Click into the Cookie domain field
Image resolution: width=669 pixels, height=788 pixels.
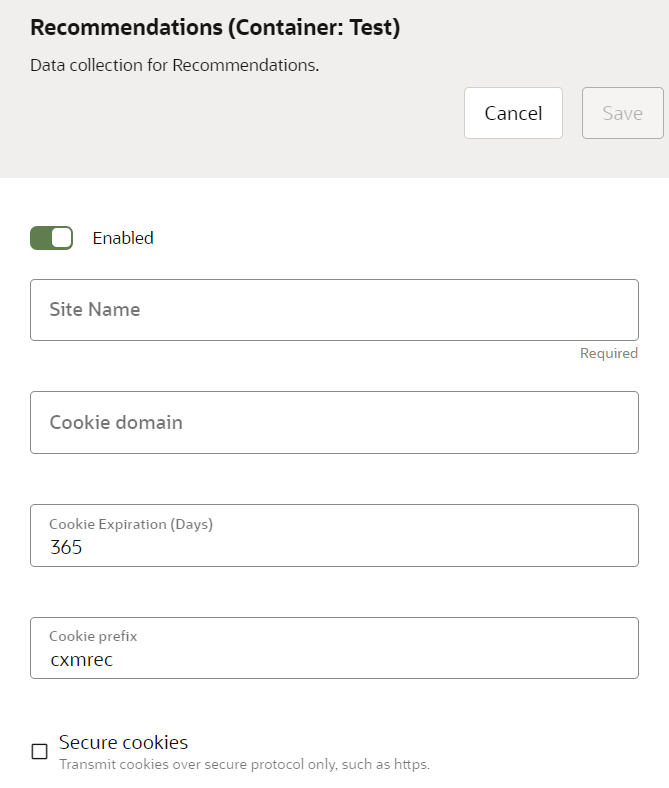[x=334, y=422]
